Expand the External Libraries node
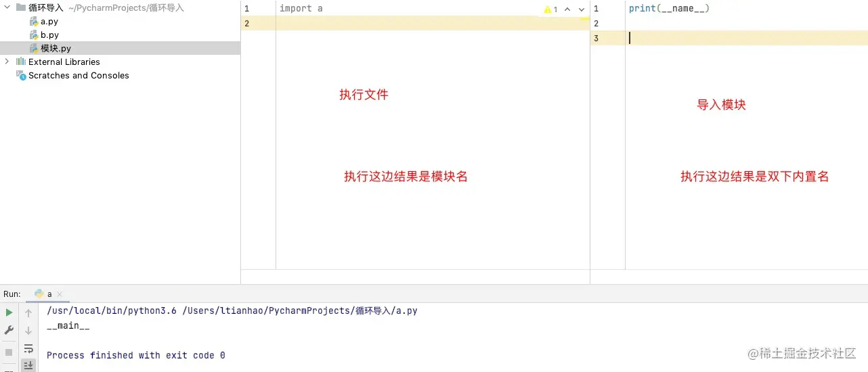The height and width of the screenshot is (372, 868). [7, 62]
